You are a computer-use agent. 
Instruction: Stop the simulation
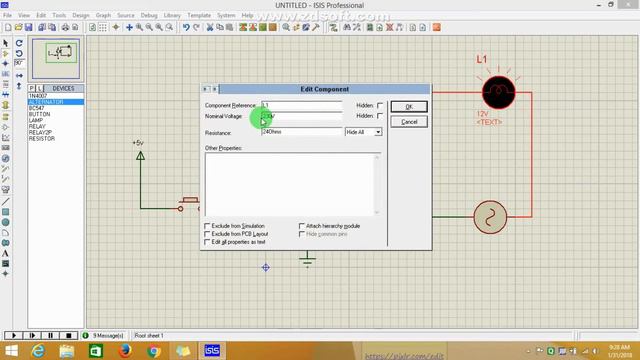coord(69,336)
